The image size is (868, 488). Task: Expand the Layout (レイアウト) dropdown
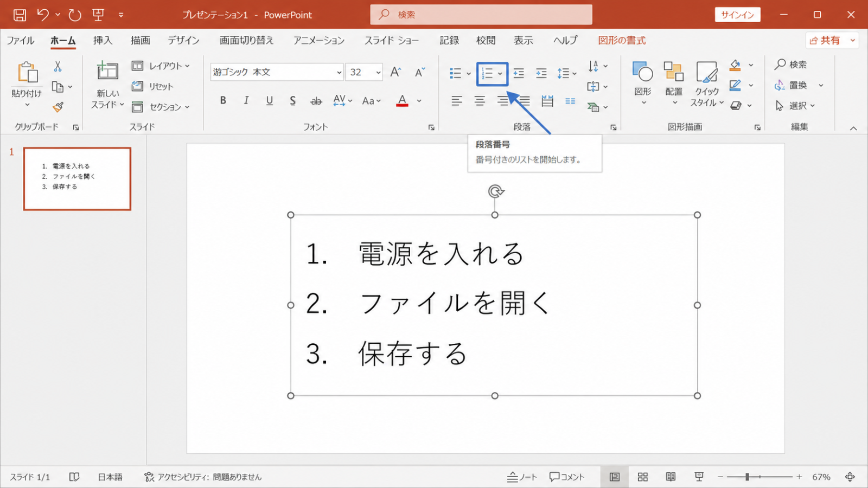pyautogui.click(x=187, y=66)
